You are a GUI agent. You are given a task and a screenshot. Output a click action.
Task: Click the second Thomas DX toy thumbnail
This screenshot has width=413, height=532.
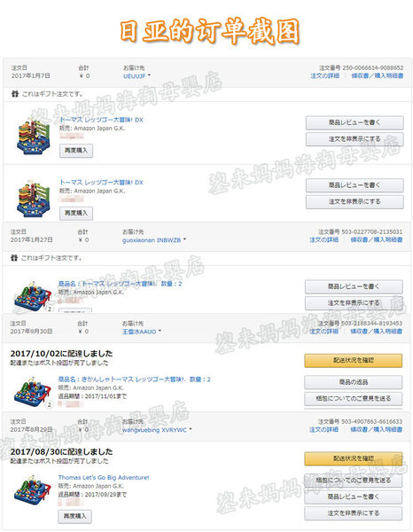click(x=33, y=198)
